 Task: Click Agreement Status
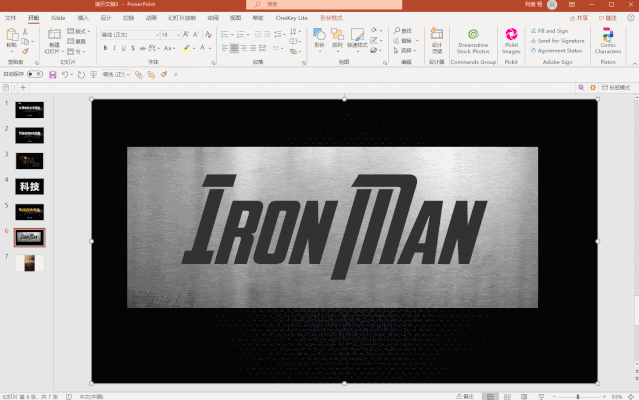pos(556,51)
